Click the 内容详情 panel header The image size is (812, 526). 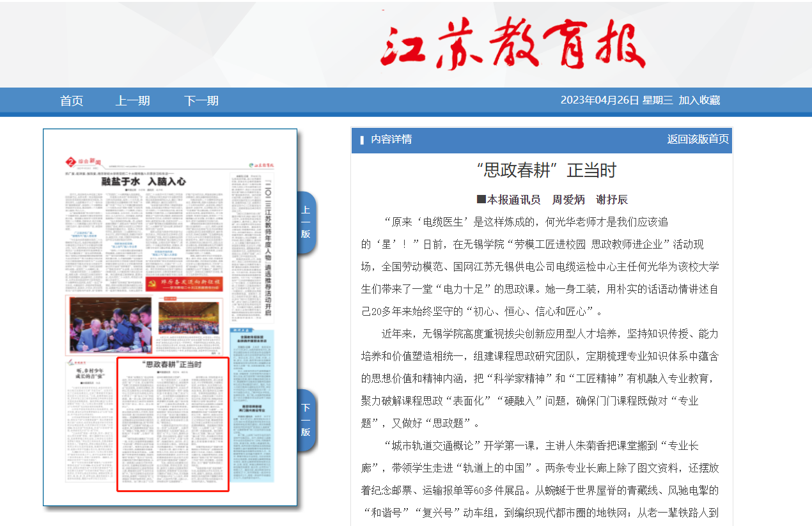coord(391,139)
